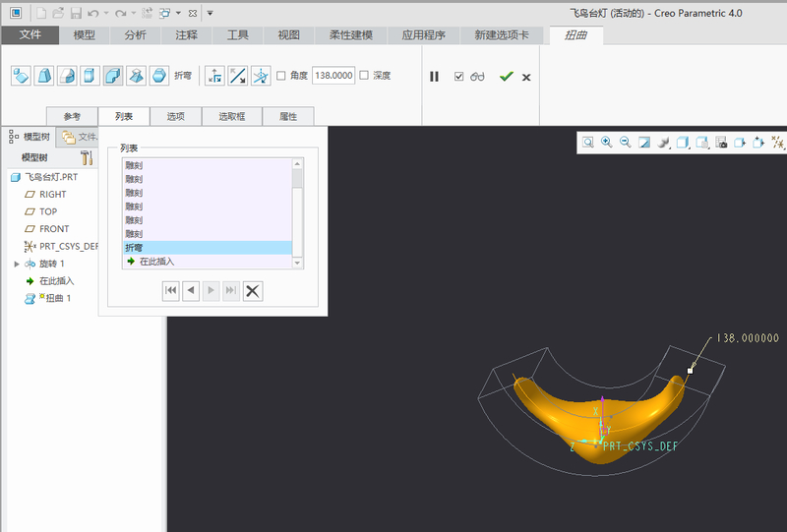This screenshot has width=787, height=532.
Task: Click the Open folder icon
Action: tap(59, 13)
